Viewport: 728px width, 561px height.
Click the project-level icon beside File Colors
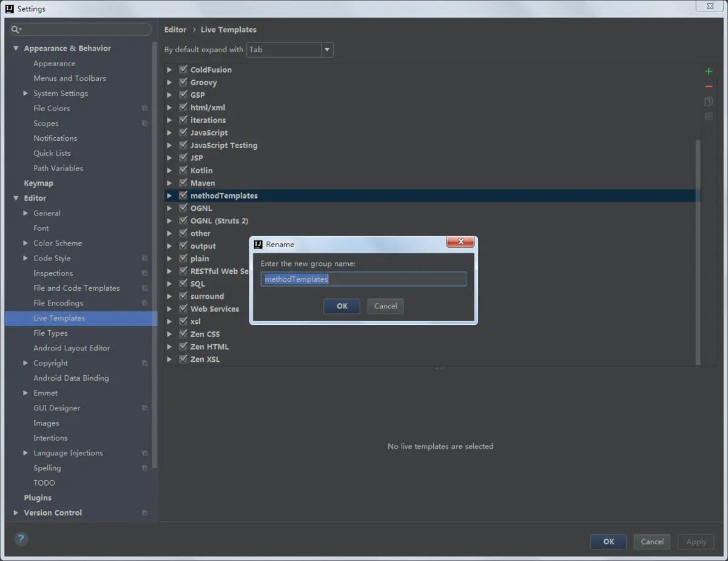point(144,109)
